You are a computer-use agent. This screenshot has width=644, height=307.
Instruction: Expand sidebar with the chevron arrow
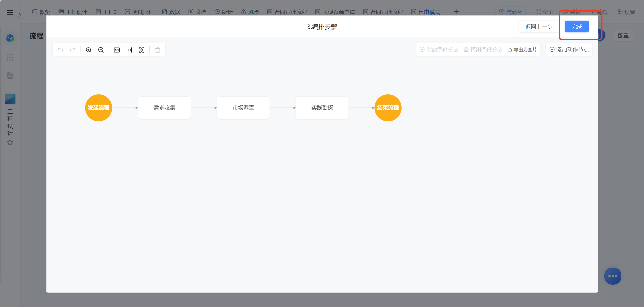(x=20, y=15)
